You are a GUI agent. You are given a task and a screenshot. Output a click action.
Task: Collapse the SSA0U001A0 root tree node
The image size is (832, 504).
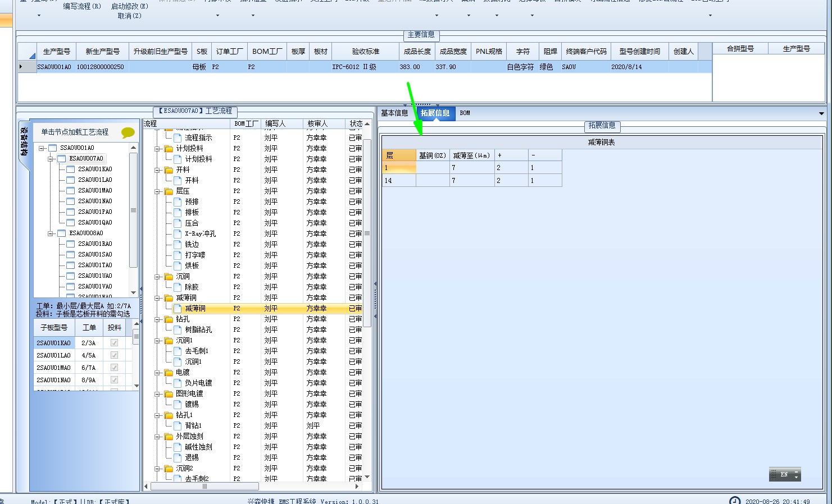42,148
